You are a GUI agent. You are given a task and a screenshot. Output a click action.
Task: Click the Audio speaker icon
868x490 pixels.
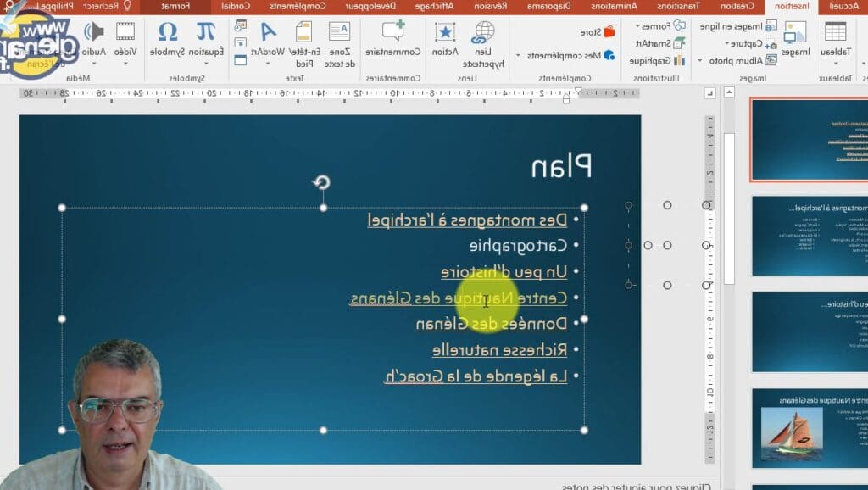tap(94, 31)
